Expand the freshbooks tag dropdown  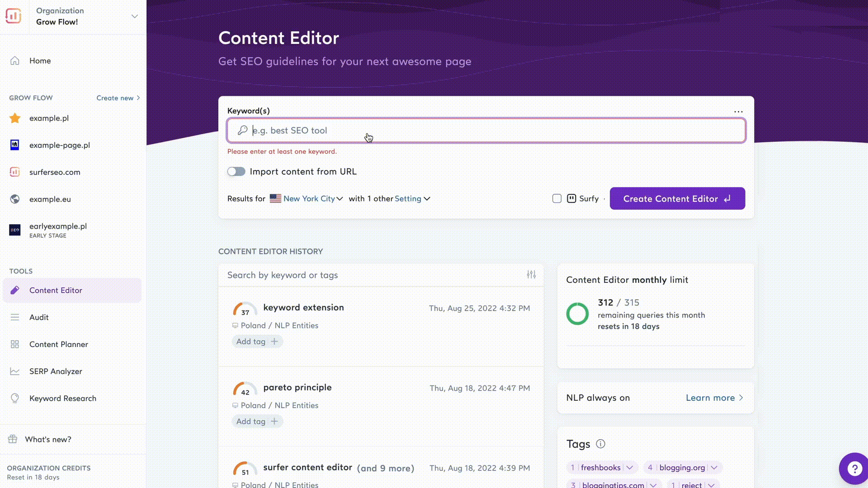(630, 468)
